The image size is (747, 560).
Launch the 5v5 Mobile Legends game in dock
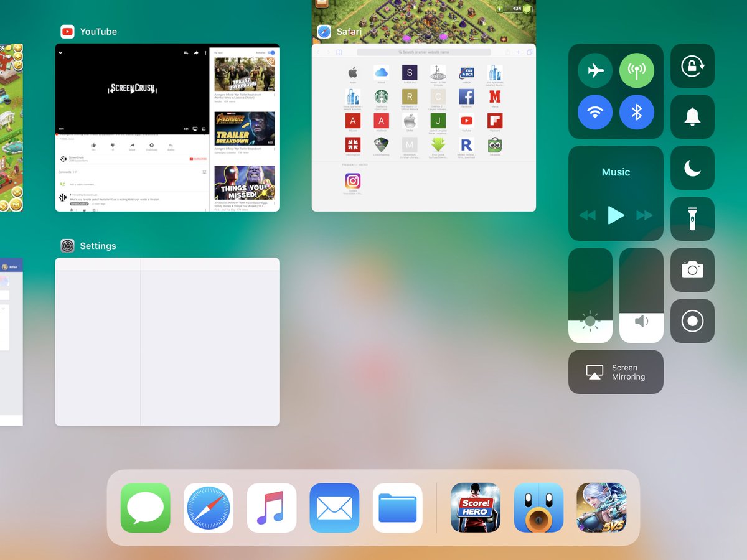pyautogui.click(x=601, y=508)
